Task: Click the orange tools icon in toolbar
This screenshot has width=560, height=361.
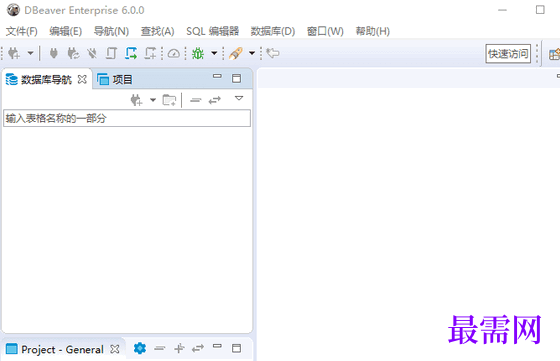Action: (x=236, y=54)
